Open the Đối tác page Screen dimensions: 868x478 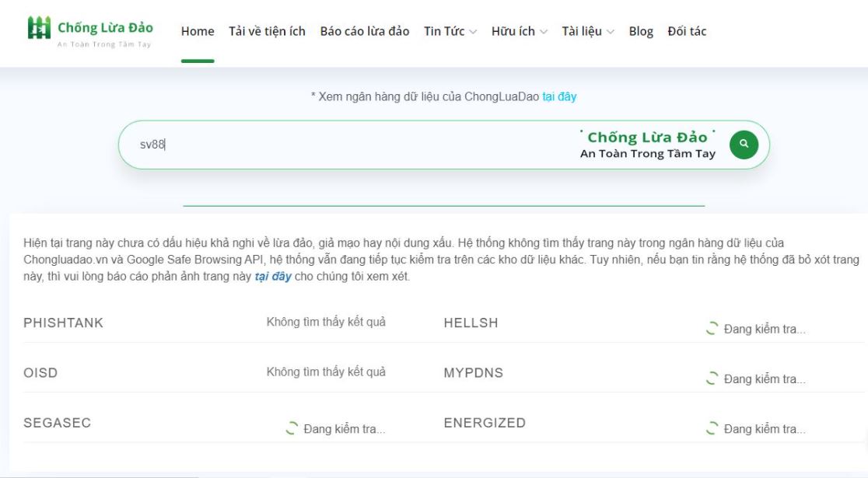click(x=687, y=32)
